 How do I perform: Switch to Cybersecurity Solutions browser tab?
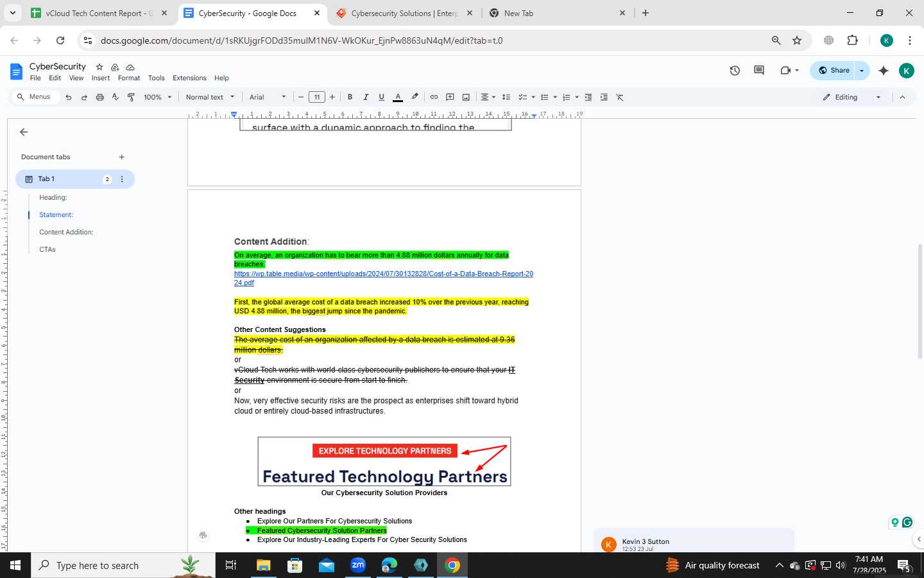coord(404,13)
